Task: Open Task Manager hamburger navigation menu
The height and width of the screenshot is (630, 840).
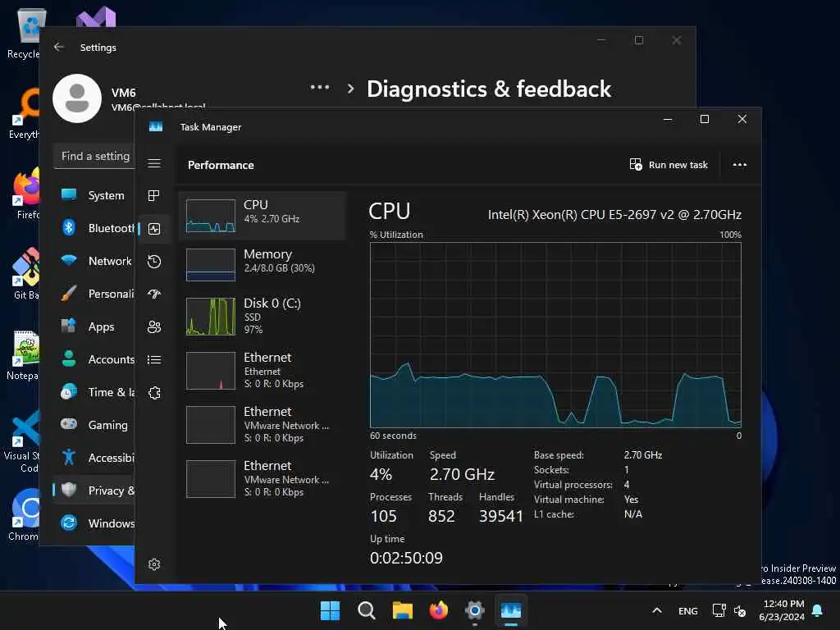Action: [x=154, y=163]
